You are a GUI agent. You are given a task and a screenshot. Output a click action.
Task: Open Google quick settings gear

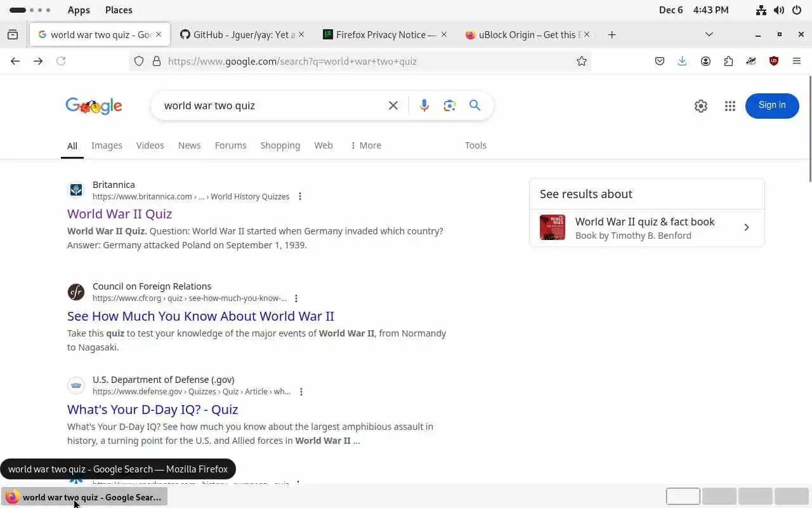point(701,106)
